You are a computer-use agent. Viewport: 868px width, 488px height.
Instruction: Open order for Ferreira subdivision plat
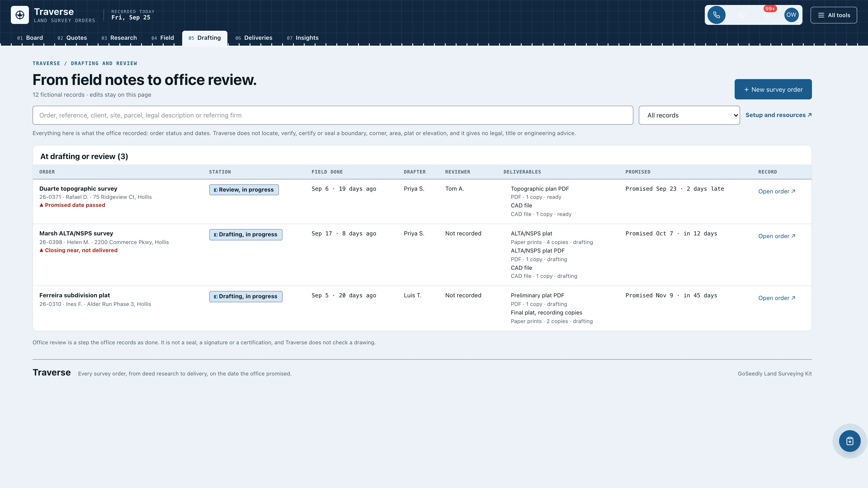point(777,298)
